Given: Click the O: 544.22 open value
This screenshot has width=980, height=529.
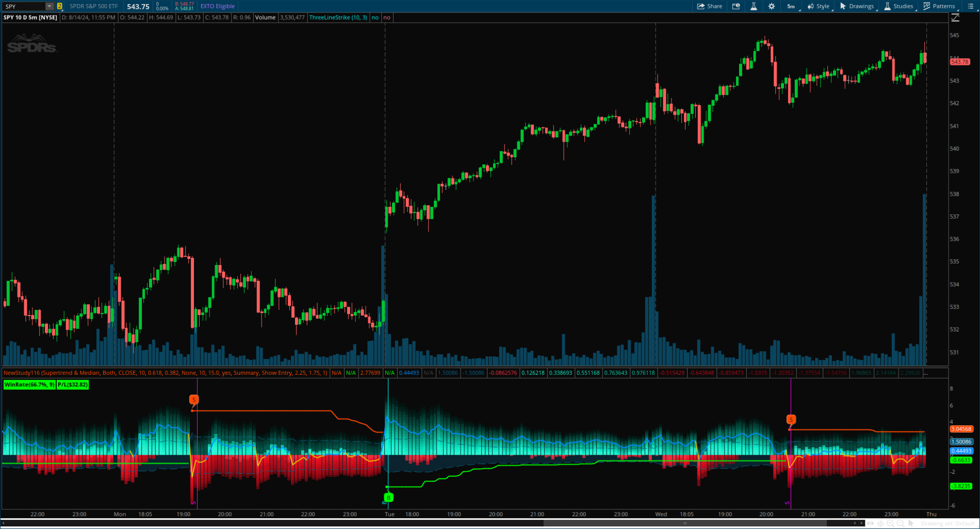Looking at the screenshot, I should click(x=132, y=18).
